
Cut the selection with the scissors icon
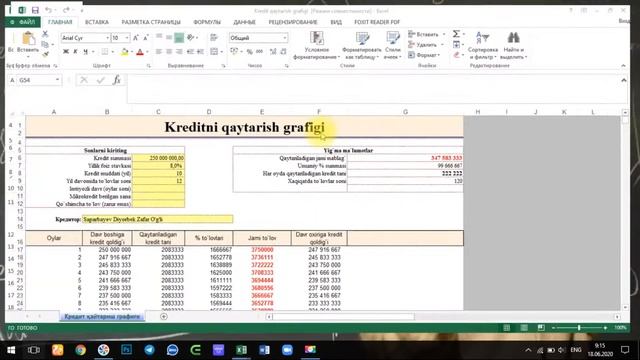45,34
